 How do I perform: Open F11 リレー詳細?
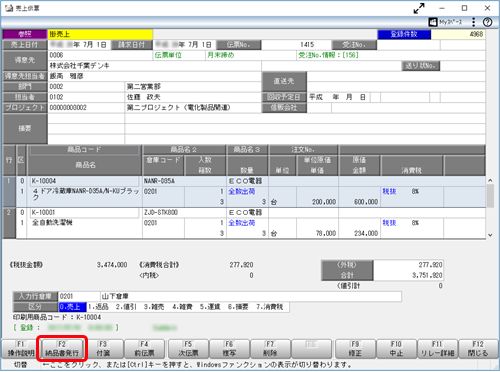tap(437, 349)
